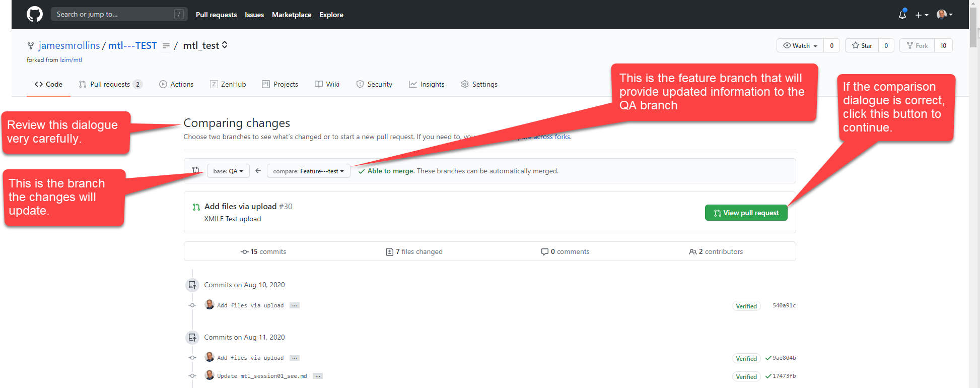The image size is (980, 388).
Task: Open commit hash 9ae804b
Action: [784, 358]
